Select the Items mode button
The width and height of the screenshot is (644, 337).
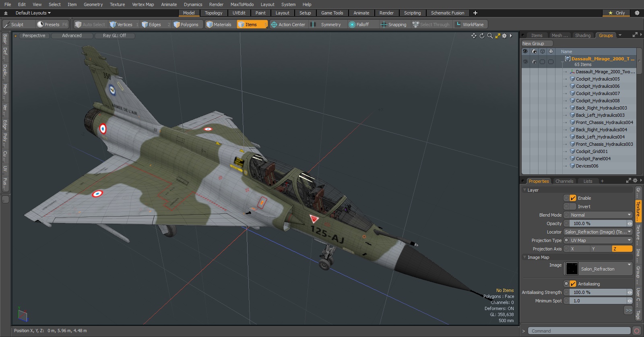click(252, 25)
